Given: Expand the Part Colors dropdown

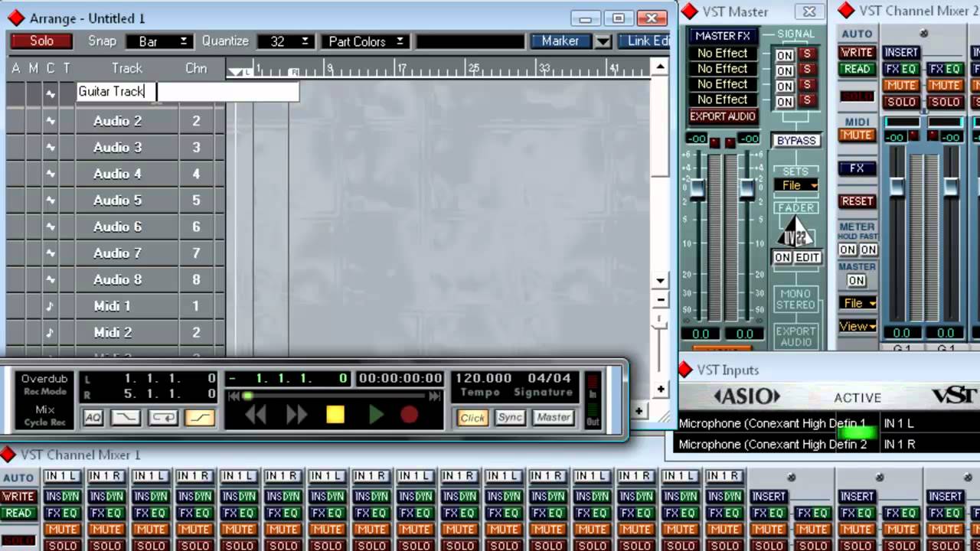Looking at the screenshot, I should 365,41.
